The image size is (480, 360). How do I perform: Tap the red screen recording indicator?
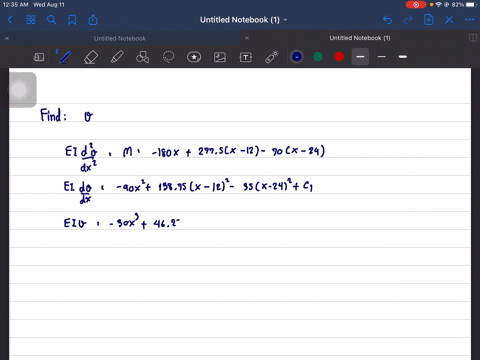[x=416, y=5]
